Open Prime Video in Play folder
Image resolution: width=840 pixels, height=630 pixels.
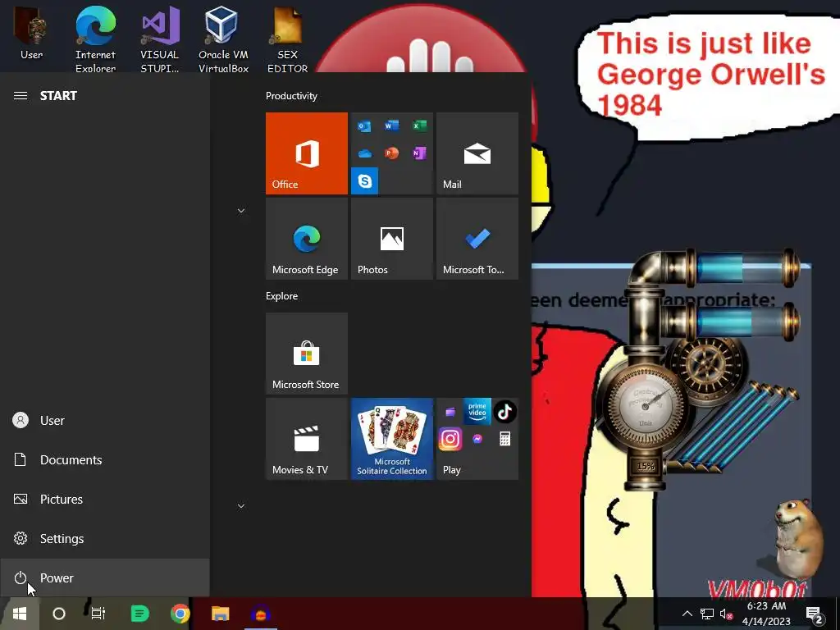coord(477,412)
